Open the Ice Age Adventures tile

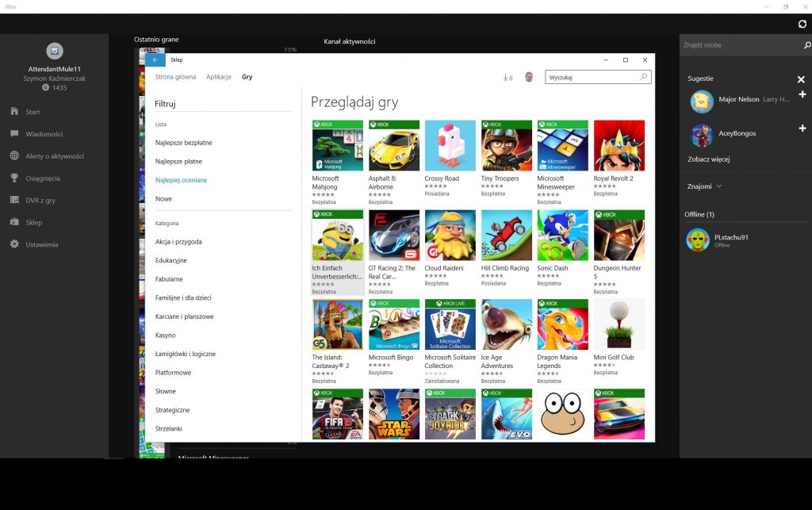pos(506,324)
